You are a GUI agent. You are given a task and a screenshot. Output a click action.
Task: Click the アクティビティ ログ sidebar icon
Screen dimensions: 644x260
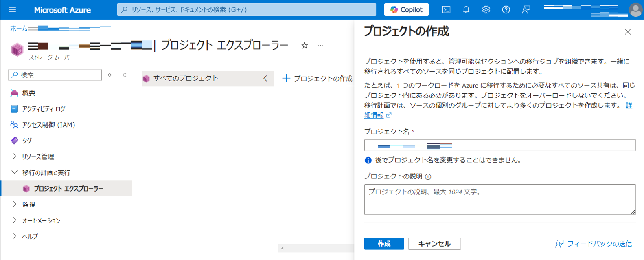pos(14,109)
